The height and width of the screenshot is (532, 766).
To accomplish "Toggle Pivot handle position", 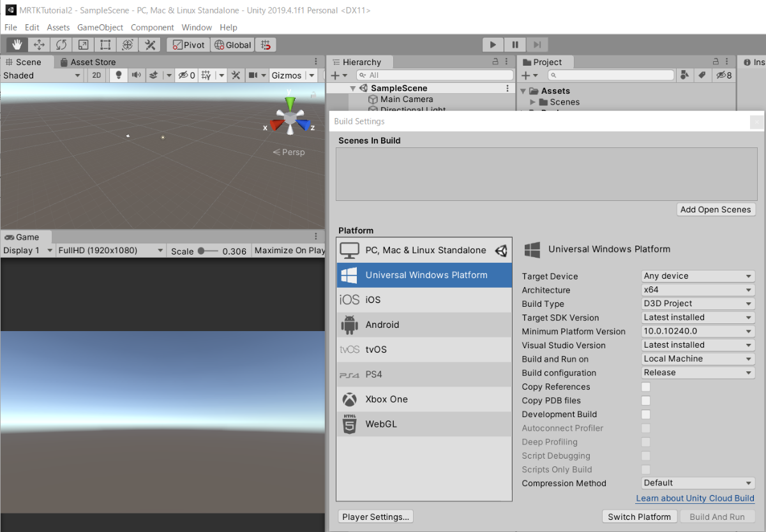I will click(189, 45).
